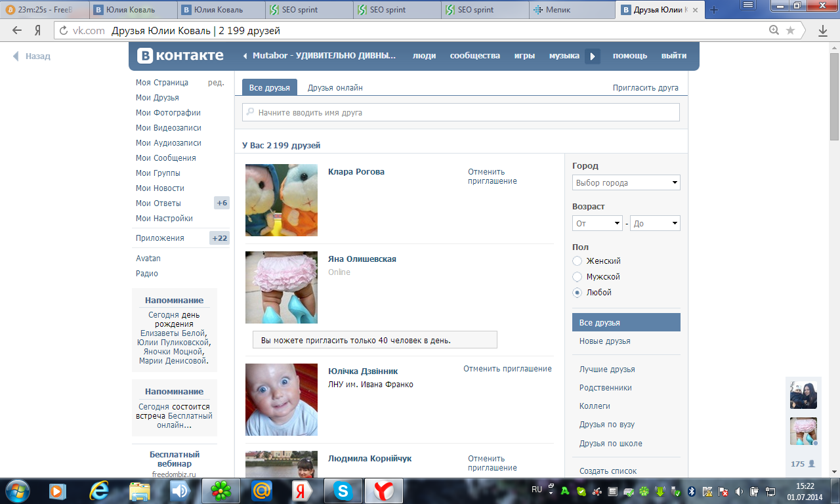Reload page using the refresh icon

[64, 30]
